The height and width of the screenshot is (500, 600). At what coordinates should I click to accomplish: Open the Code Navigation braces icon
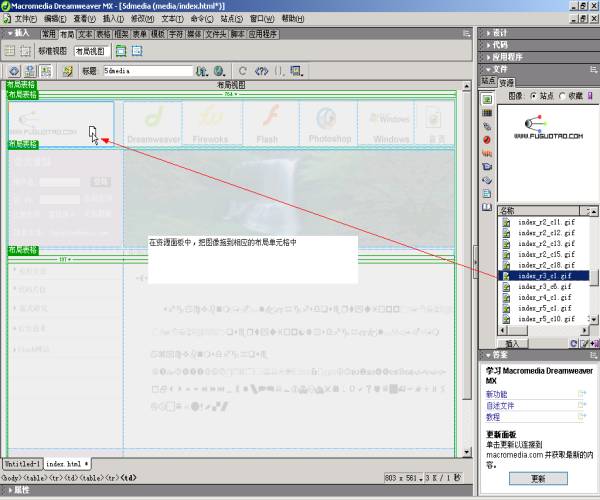pyautogui.click(x=280, y=71)
